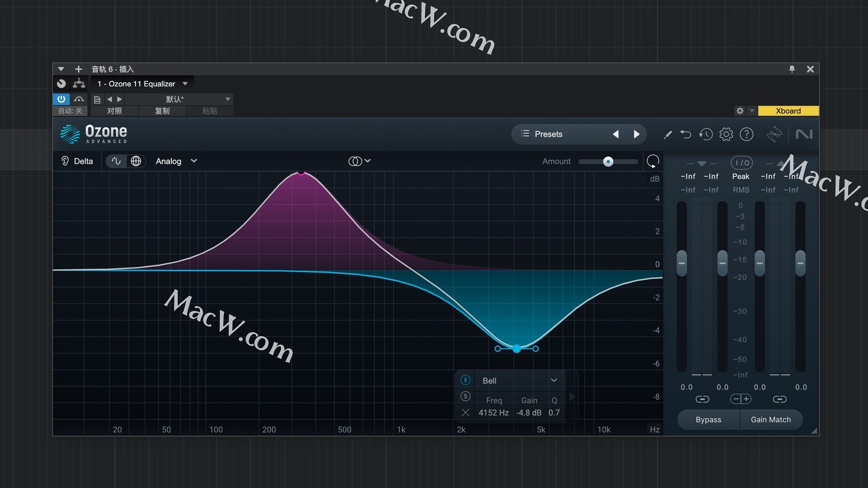The height and width of the screenshot is (488, 868).
Task: Click the undo arrow icon
Action: pos(686,134)
